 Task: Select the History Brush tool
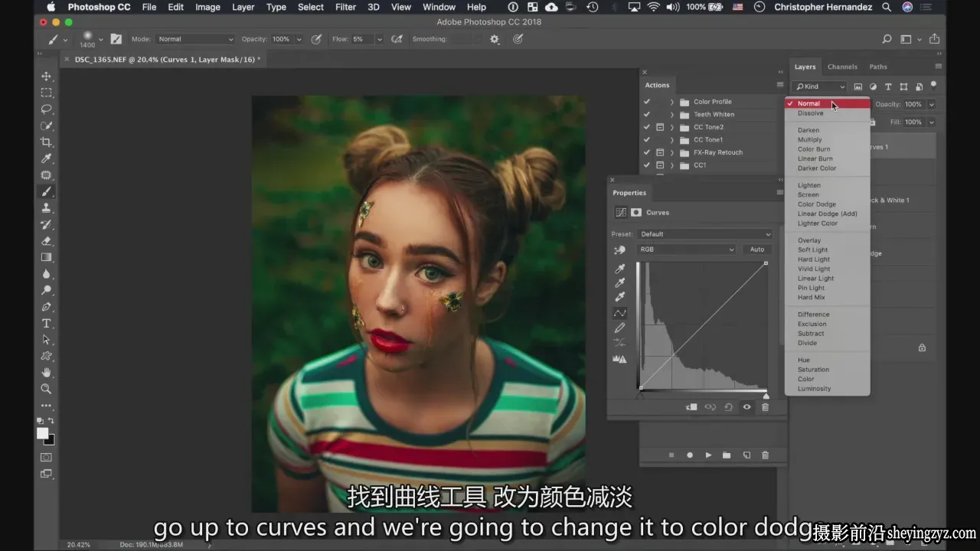coord(46,224)
